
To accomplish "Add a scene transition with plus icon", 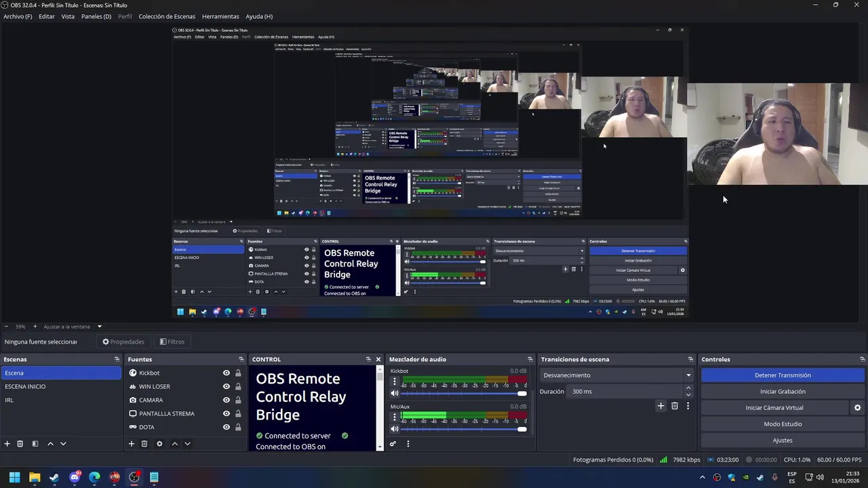I will tap(660, 406).
